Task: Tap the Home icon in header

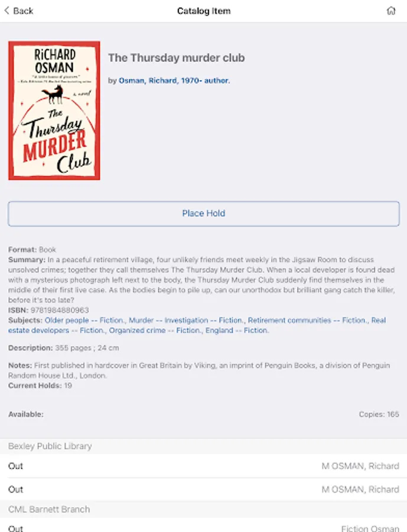Action: pos(391,11)
